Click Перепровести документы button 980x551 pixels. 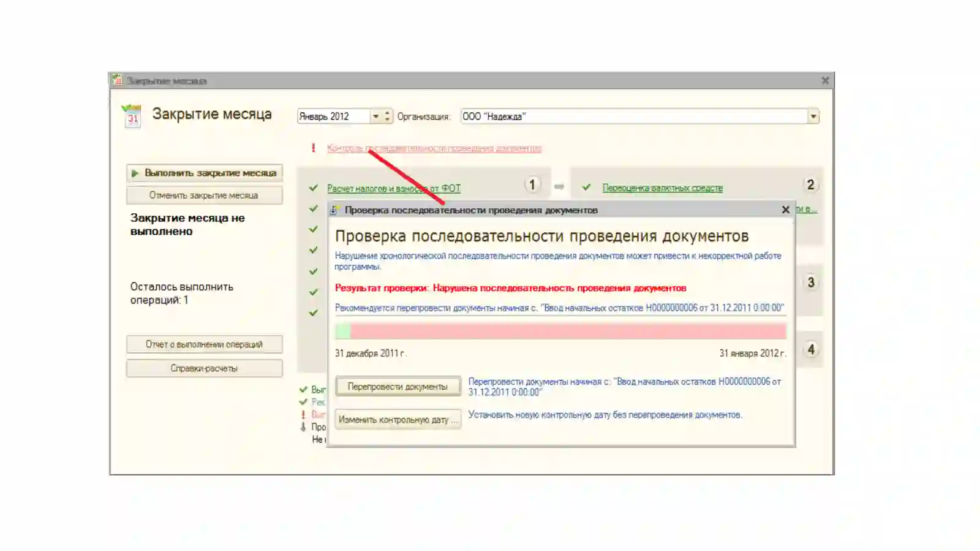click(x=398, y=387)
